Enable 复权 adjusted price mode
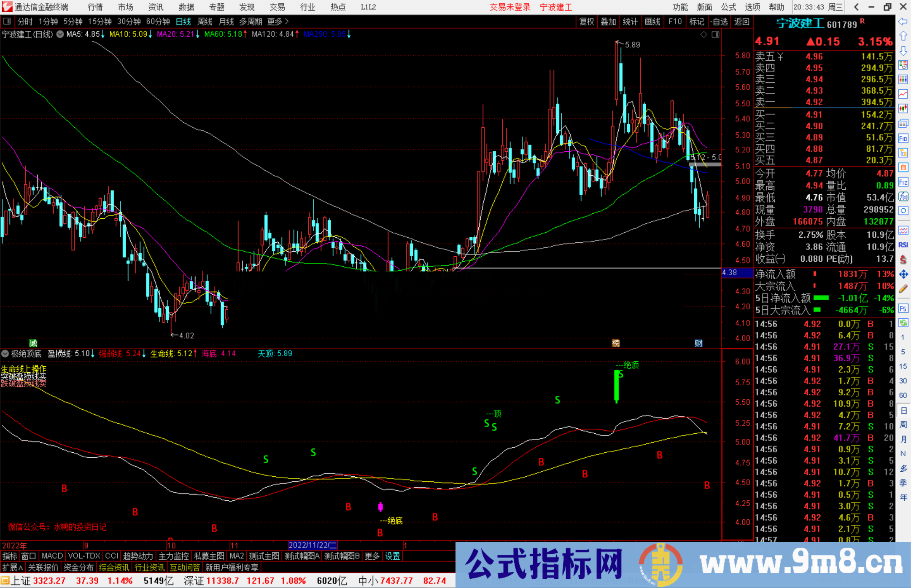The height and width of the screenshot is (588, 911). coord(586,21)
